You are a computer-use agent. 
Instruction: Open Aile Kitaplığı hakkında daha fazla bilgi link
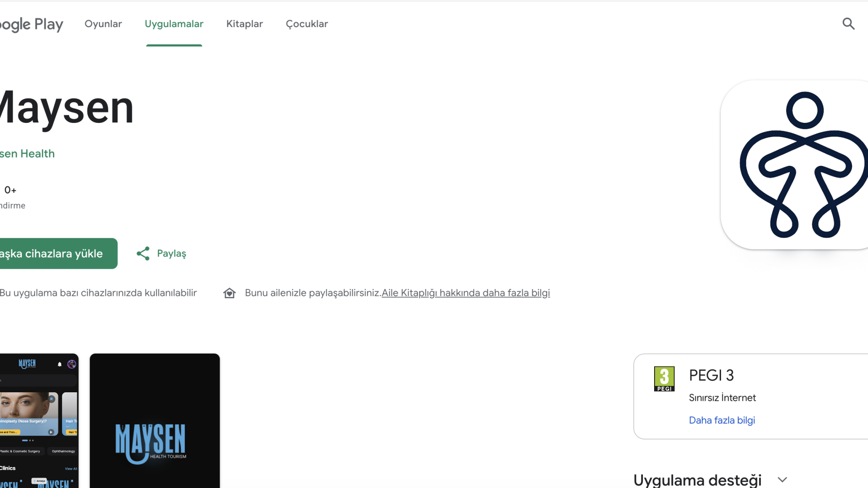(466, 293)
